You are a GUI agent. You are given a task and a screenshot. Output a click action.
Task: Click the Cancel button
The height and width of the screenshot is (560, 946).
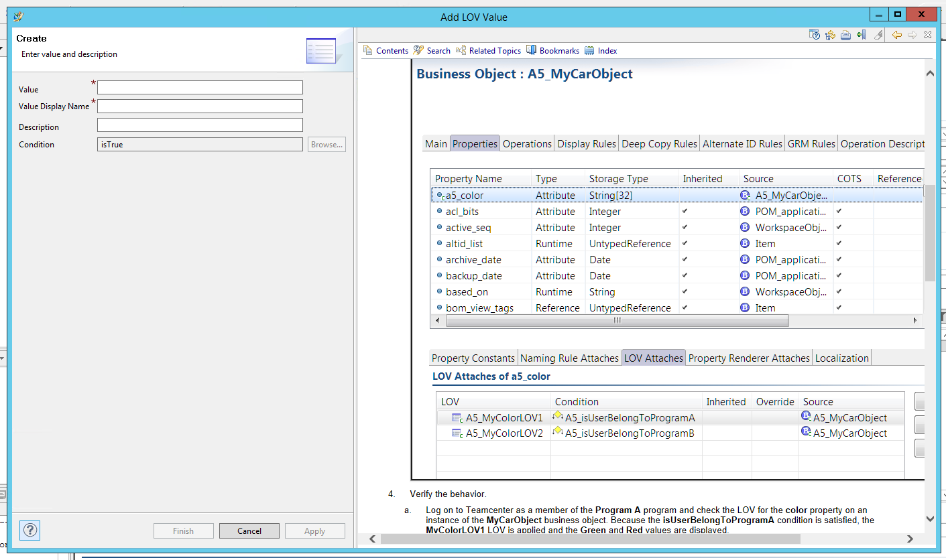tap(249, 531)
